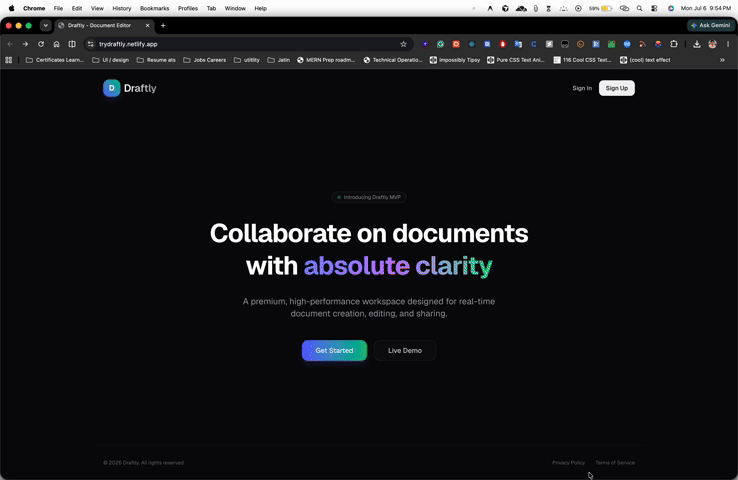Viewport: 738px width, 480px height.
Task: Open macOS Control Center icon
Action: pos(654,8)
